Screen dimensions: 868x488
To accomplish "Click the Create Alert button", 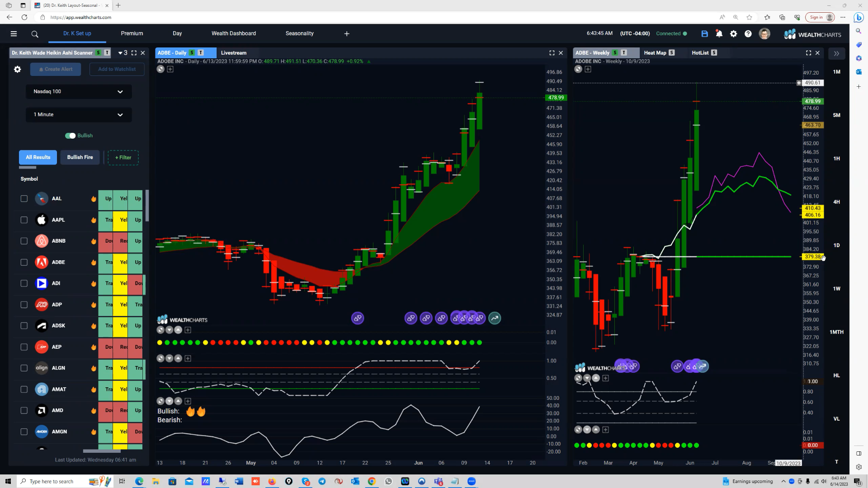I will pyautogui.click(x=56, y=69).
